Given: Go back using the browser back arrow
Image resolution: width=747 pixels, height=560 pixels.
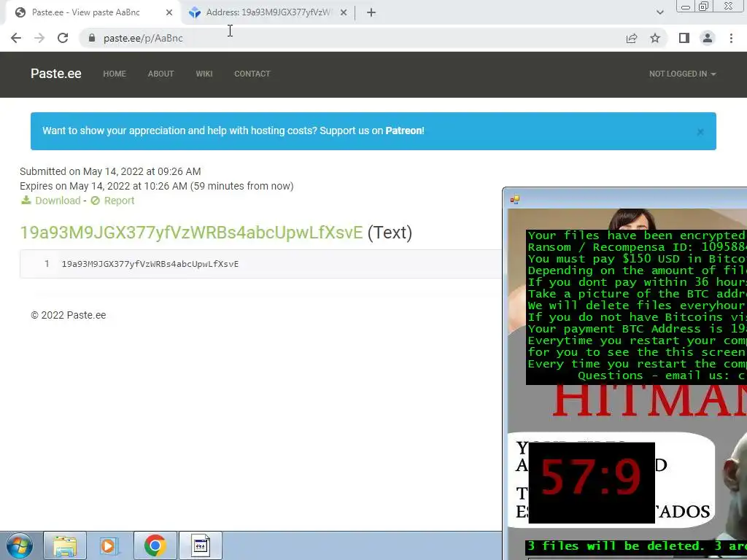Looking at the screenshot, I should point(16,38).
